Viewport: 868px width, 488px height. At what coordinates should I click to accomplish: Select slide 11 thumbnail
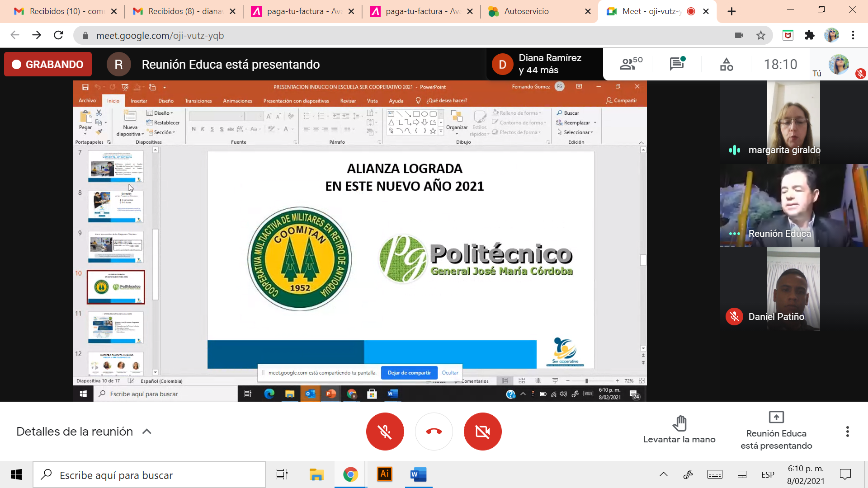[x=116, y=328]
